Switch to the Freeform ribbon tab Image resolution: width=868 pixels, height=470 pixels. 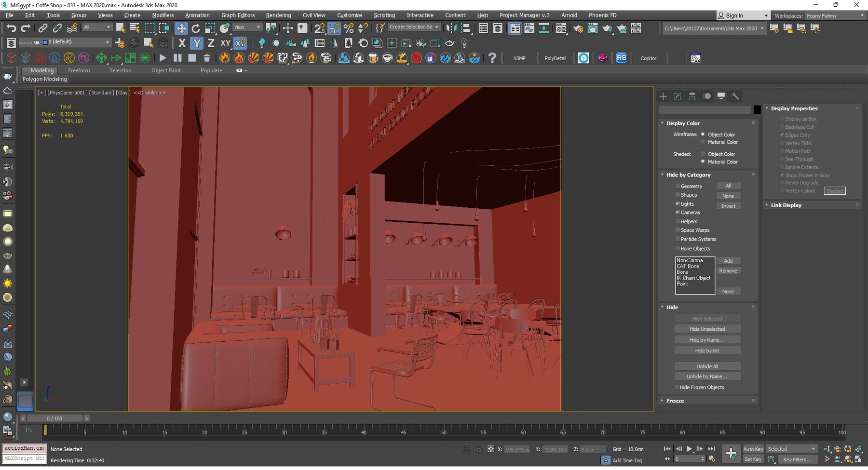[79, 70]
